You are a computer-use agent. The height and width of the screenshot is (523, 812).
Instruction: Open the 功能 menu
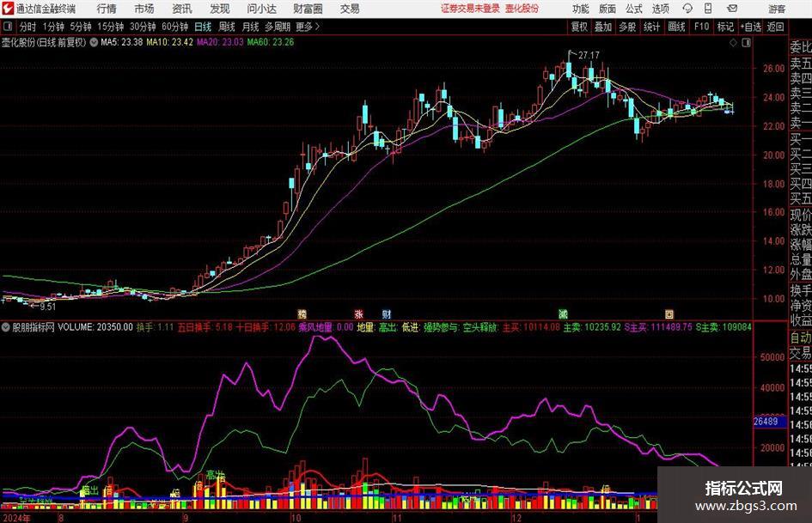[581, 9]
